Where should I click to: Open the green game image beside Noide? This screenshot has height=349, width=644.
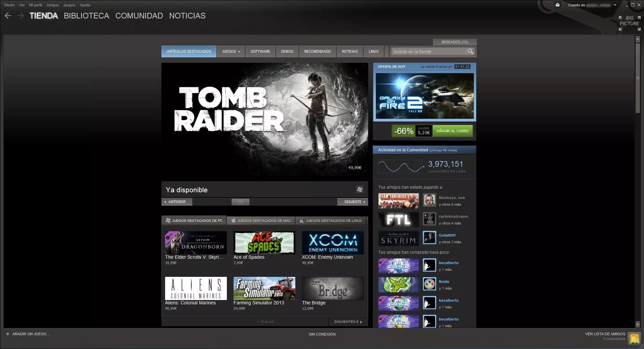pyautogui.click(x=399, y=285)
